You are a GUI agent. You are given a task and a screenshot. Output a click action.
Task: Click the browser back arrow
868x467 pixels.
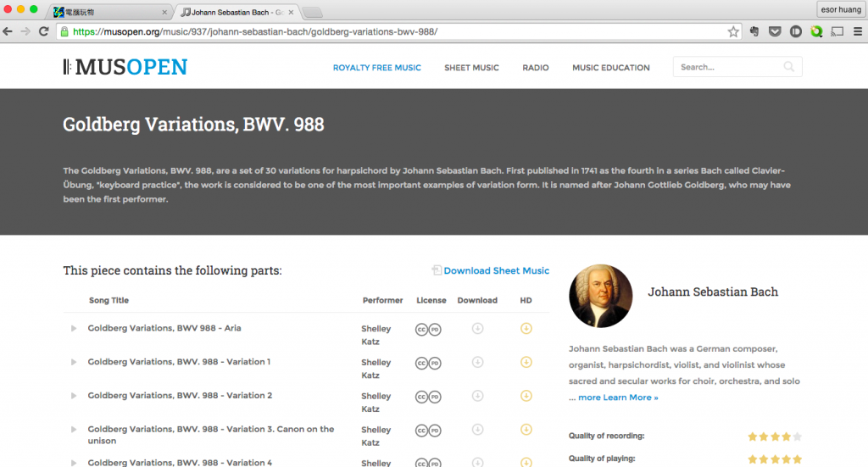click(8, 31)
